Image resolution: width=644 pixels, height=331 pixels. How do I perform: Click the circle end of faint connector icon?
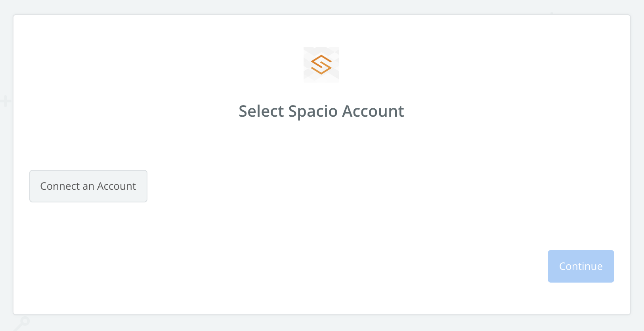click(25, 320)
